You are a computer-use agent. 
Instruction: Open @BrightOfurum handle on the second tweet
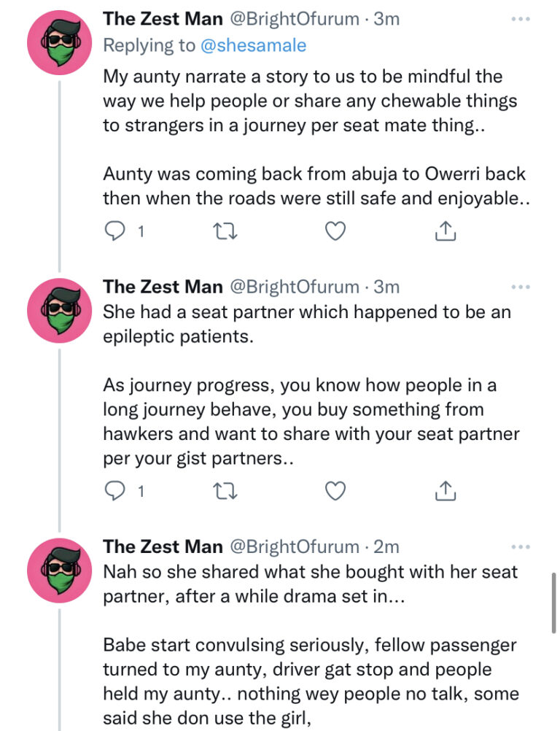coord(294,287)
